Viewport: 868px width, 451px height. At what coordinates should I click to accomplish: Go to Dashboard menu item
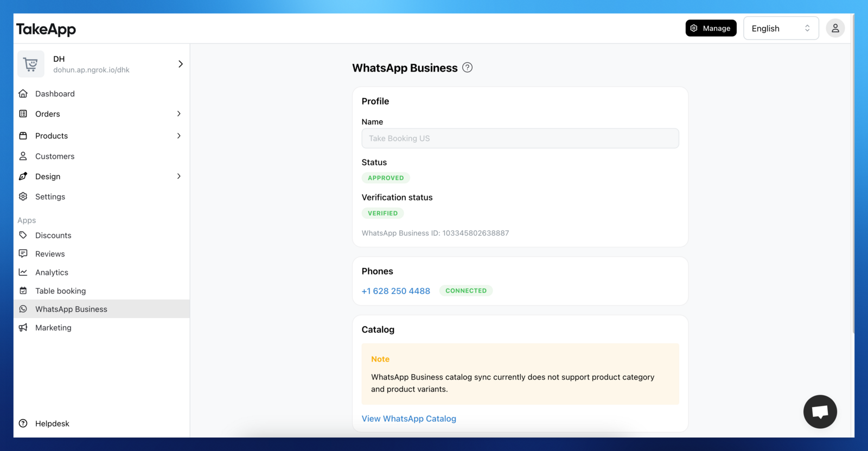click(x=101, y=93)
